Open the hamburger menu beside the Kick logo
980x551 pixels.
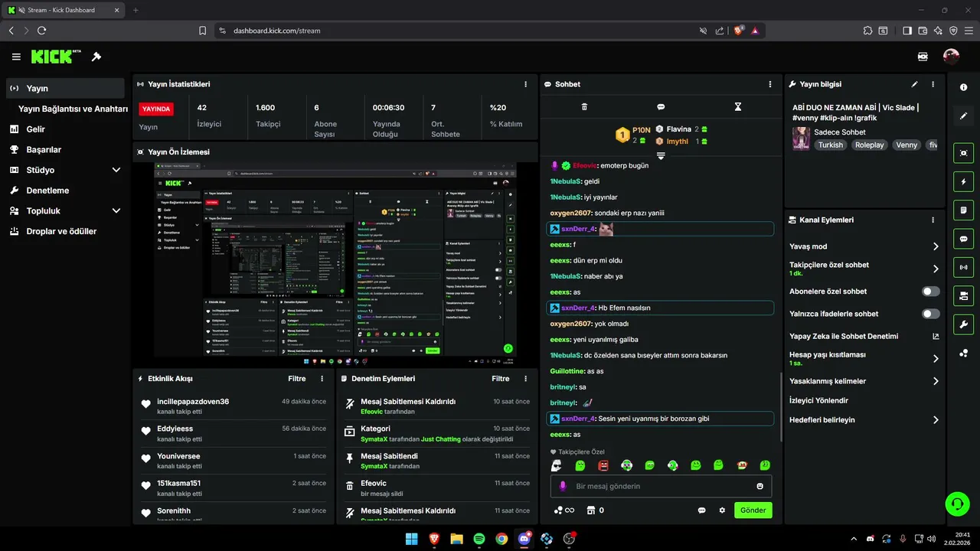(16, 57)
